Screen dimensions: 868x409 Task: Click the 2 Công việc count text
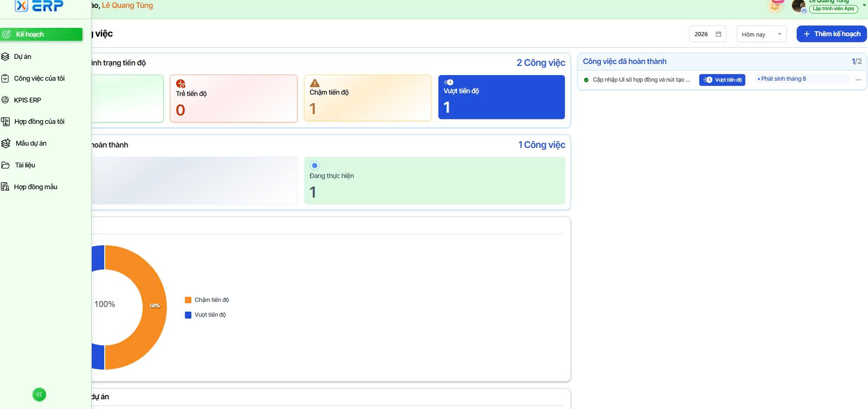(541, 63)
